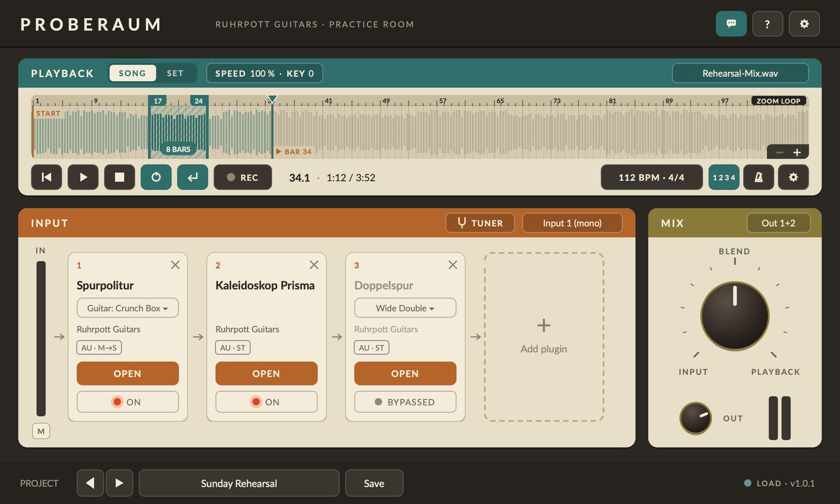840x504 pixels.
Task: Zoom out the waveform with minus
Action: [x=780, y=152]
